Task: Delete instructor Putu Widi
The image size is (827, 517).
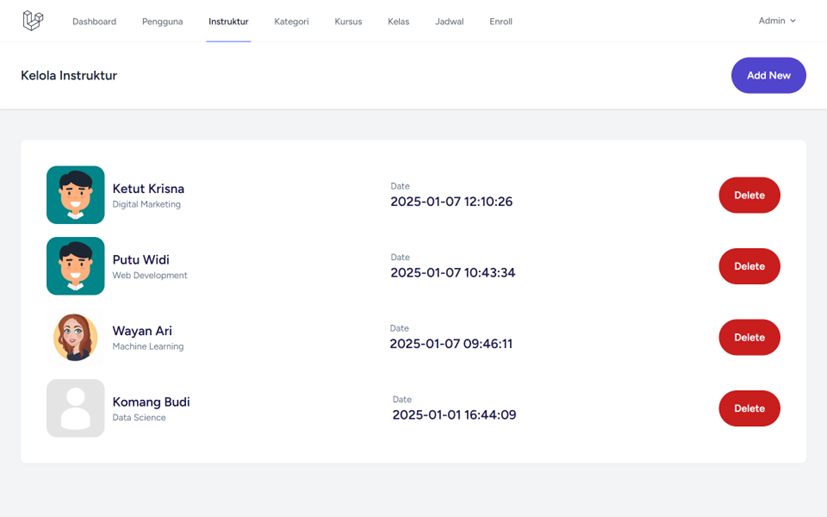Action: pyautogui.click(x=749, y=266)
